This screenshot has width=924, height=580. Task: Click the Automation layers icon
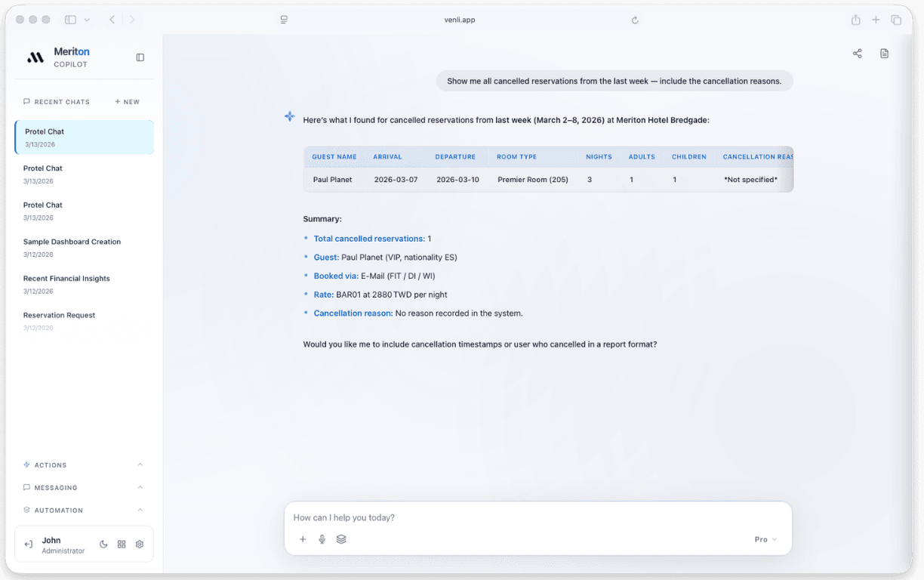pyautogui.click(x=27, y=511)
